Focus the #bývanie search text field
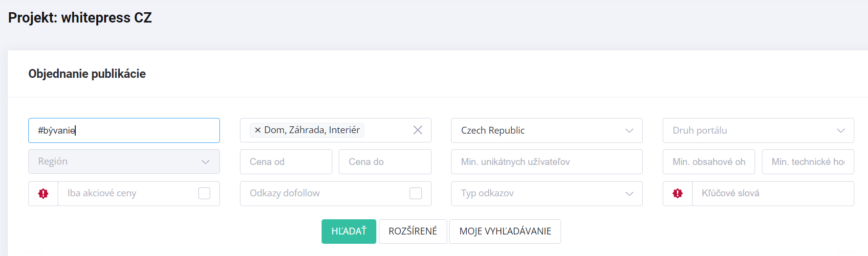 point(124,130)
